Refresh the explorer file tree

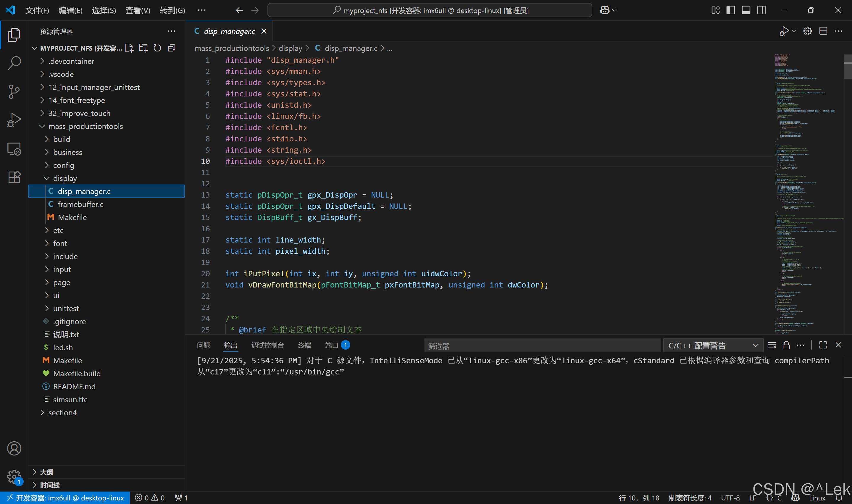click(x=157, y=48)
